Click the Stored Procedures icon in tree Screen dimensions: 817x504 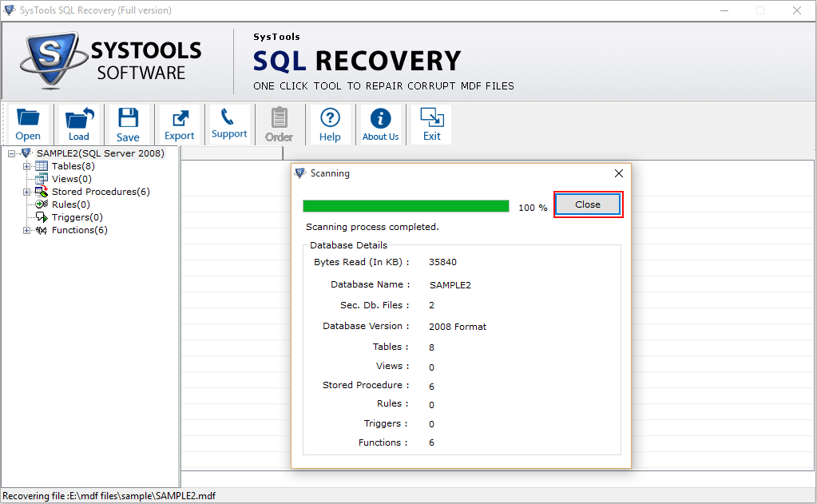[x=42, y=192]
